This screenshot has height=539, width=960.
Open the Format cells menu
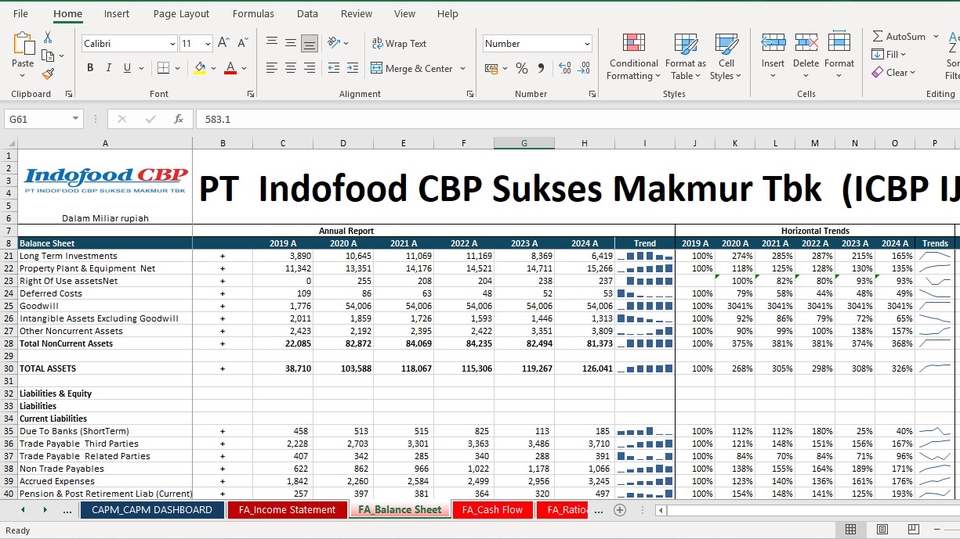pos(839,56)
